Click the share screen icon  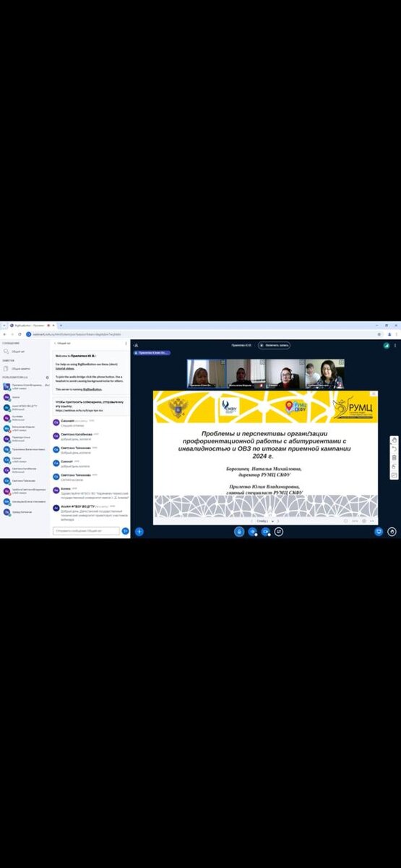point(279,531)
